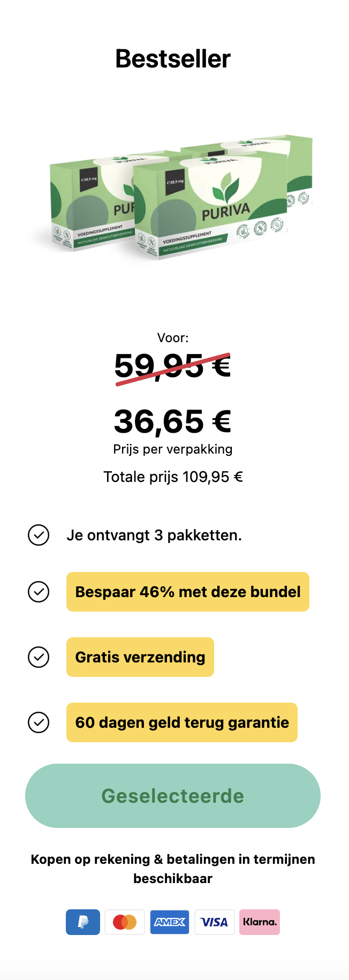
Task: Click the Je ontvangt 3 pakketten text
Action: (x=154, y=535)
